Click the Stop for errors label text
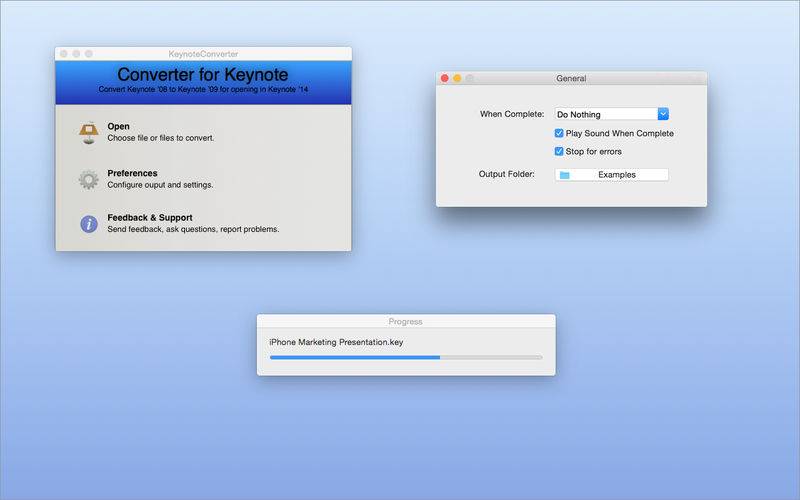800x500 pixels. 593,152
